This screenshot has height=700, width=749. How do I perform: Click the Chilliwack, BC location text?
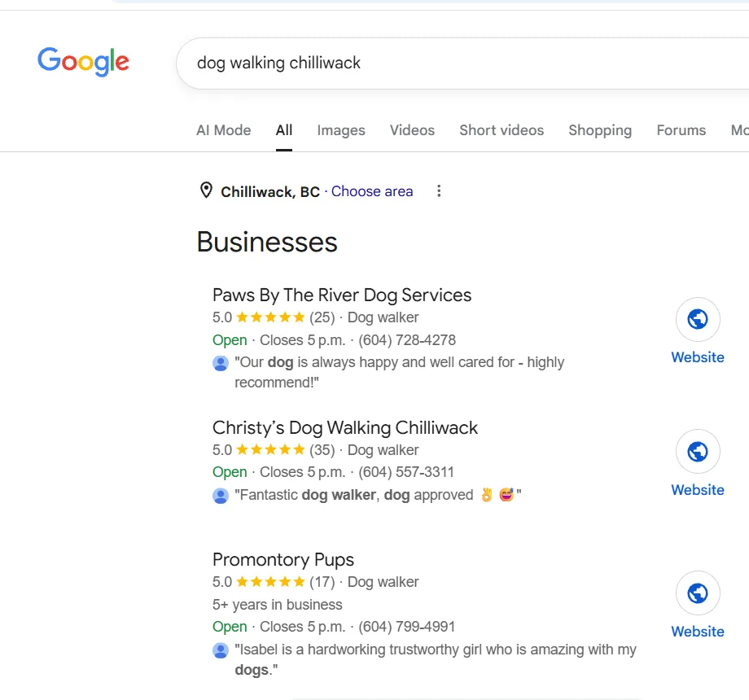pos(270,191)
